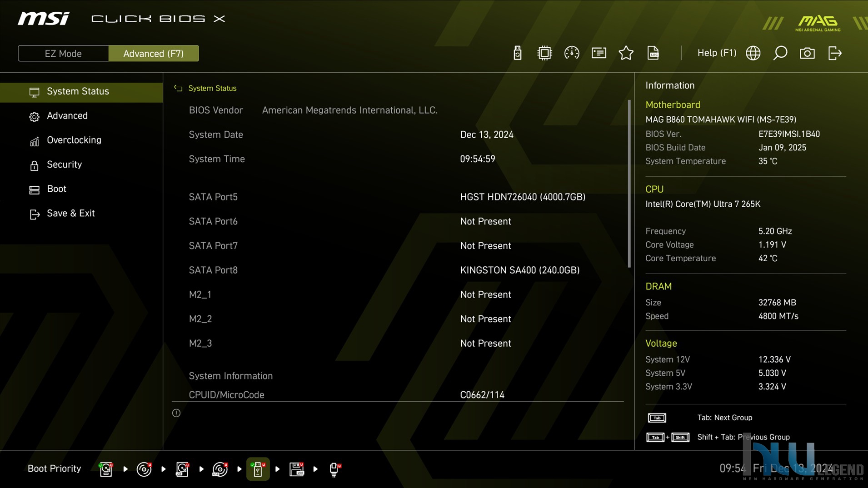The height and width of the screenshot is (488, 868).
Task: Open the Favorites star icon
Action: (x=626, y=53)
